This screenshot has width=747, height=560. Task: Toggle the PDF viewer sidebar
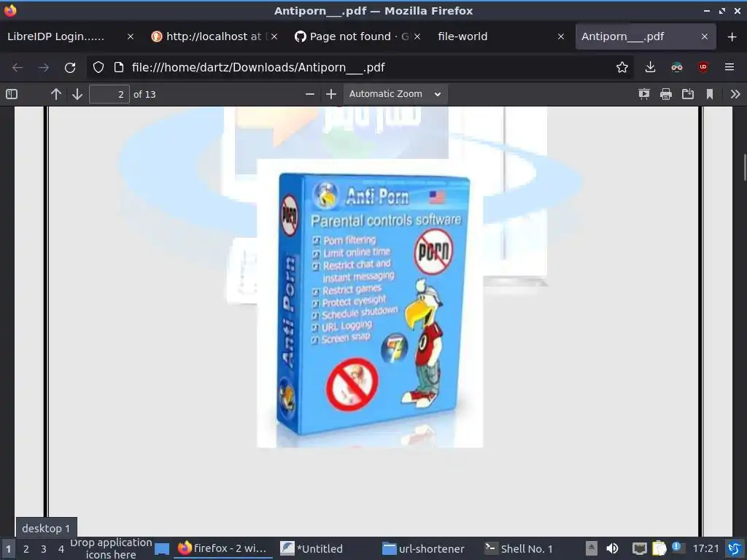[12, 94]
